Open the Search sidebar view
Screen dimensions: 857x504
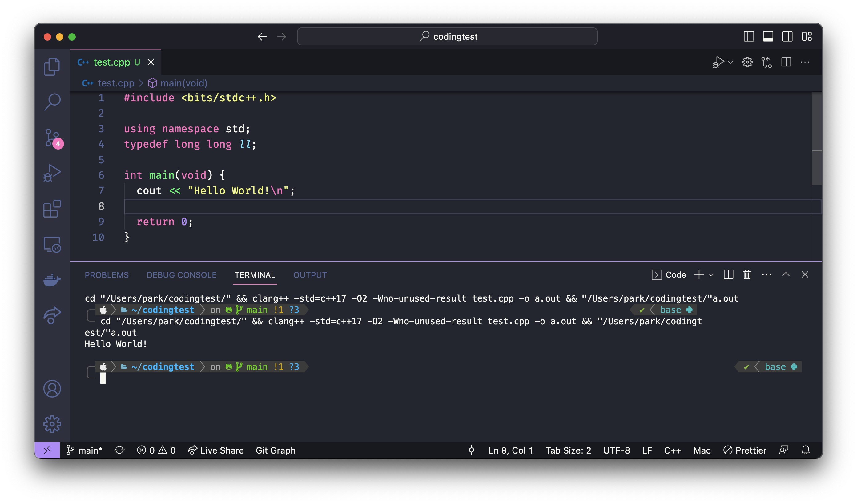pyautogui.click(x=52, y=102)
